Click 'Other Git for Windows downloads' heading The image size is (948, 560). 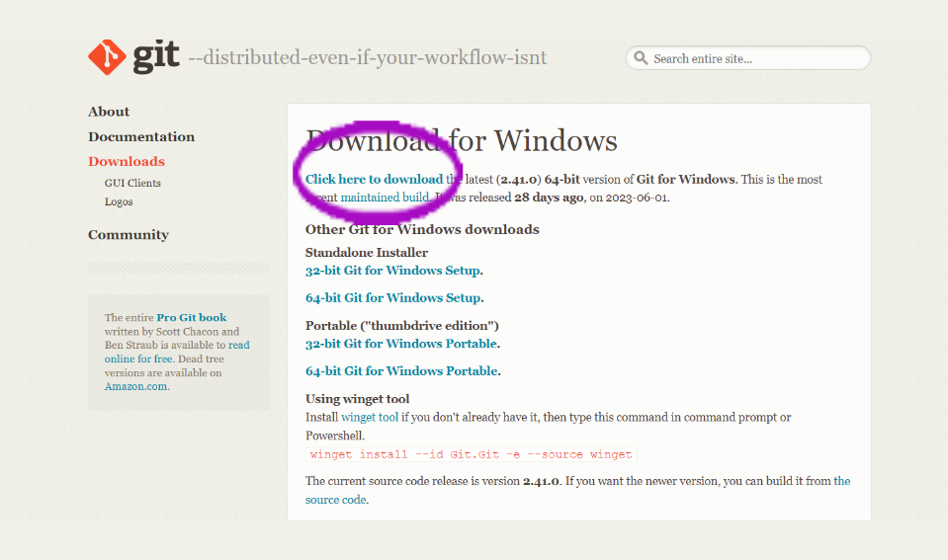pos(422,229)
